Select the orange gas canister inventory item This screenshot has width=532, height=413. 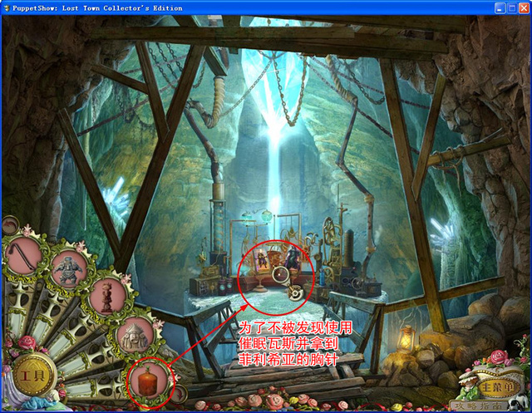tap(148, 381)
